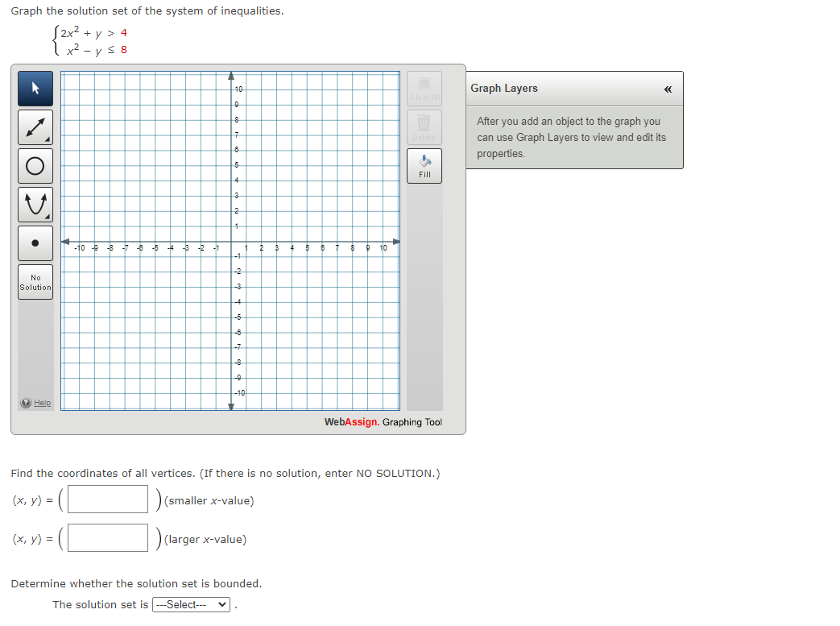The height and width of the screenshot is (626, 840).
Task: Click the larger x-value coordinate input field
Action: 107,537
